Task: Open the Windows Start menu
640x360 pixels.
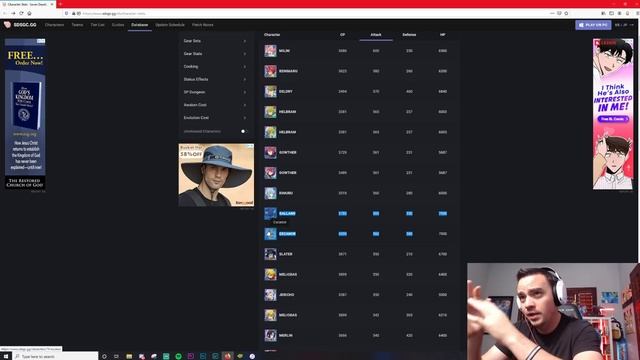Action: pos(6,356)
